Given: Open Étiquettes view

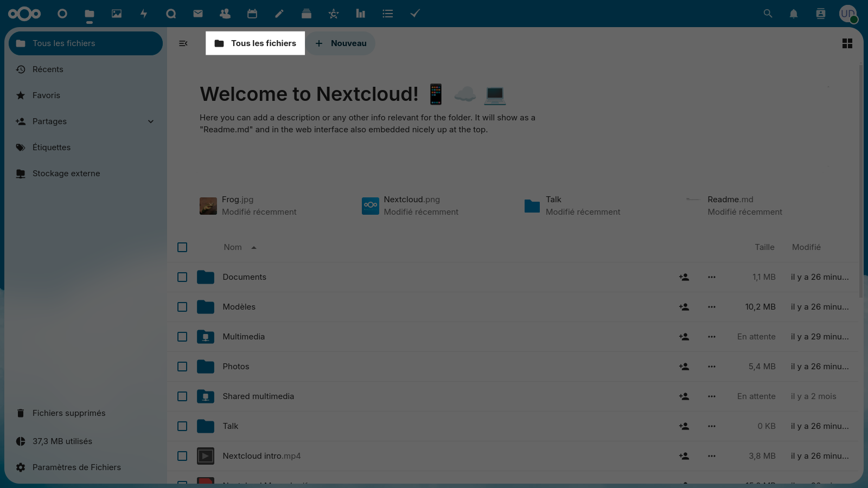Looking at the screenshot, I should (86, 147).
